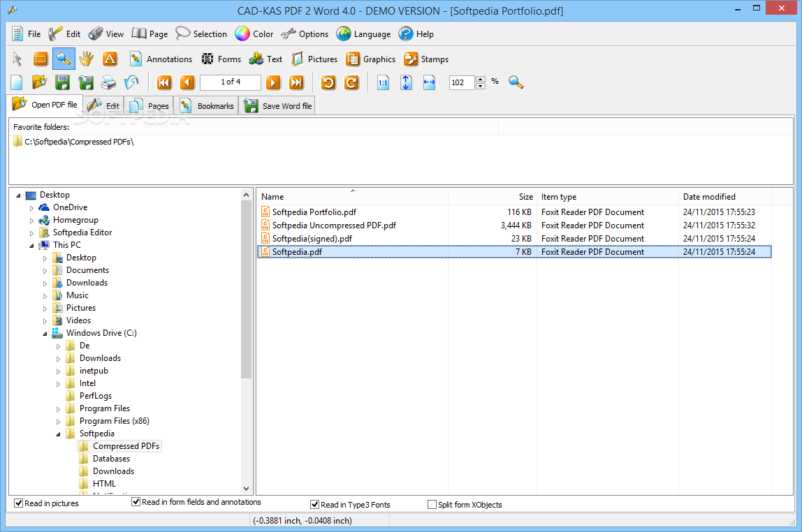802x532 pixels.
Task: Print the current document
Action: pyautogui.click(x=108, y=82)
